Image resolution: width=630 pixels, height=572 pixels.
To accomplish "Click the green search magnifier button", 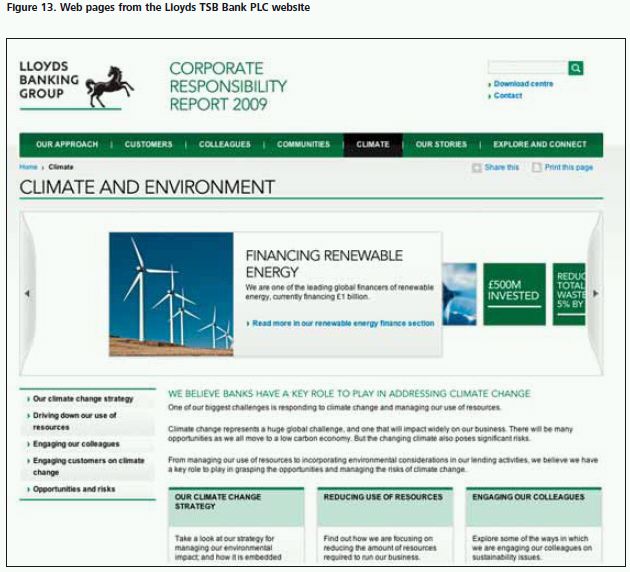I will pos(576,68).
